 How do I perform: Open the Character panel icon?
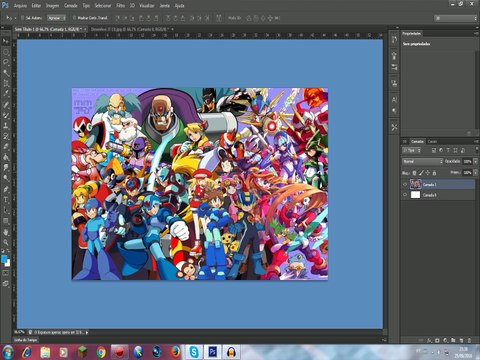coord(394,100)
